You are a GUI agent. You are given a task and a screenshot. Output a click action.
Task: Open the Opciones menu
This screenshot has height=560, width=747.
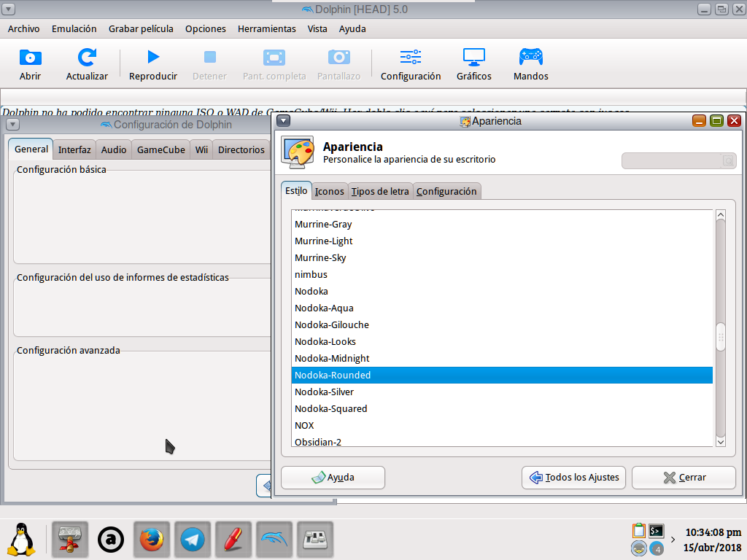coord(205,29)
